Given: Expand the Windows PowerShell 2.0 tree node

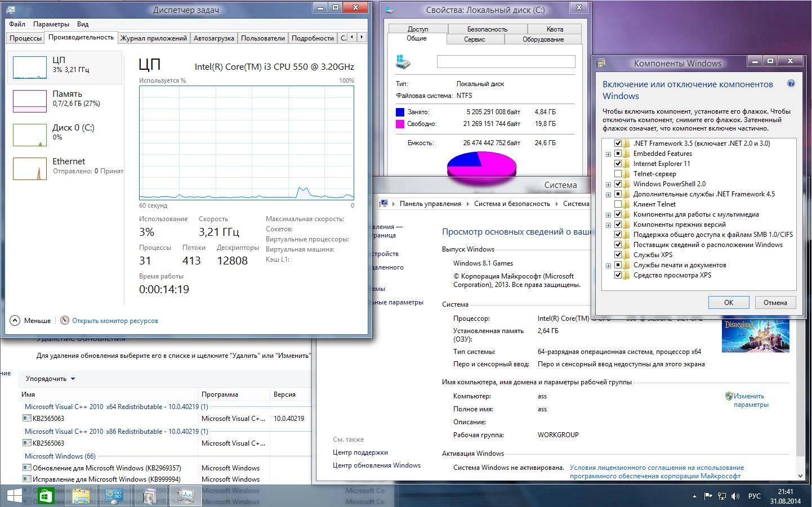Looking at the screenshot, I should [608, 185].
